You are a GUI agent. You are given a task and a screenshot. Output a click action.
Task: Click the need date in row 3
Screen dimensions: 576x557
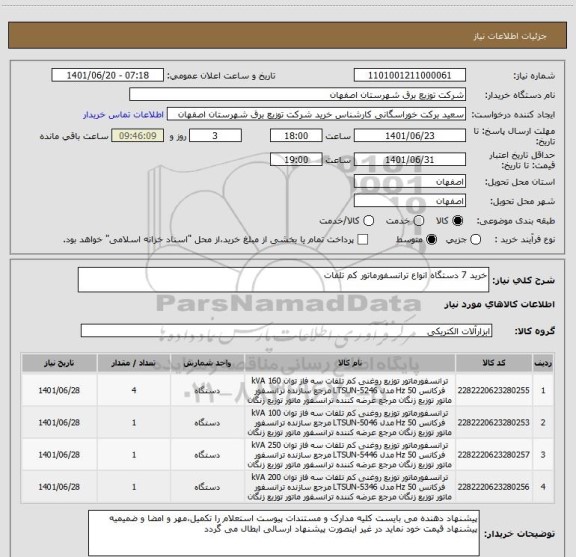59,455
